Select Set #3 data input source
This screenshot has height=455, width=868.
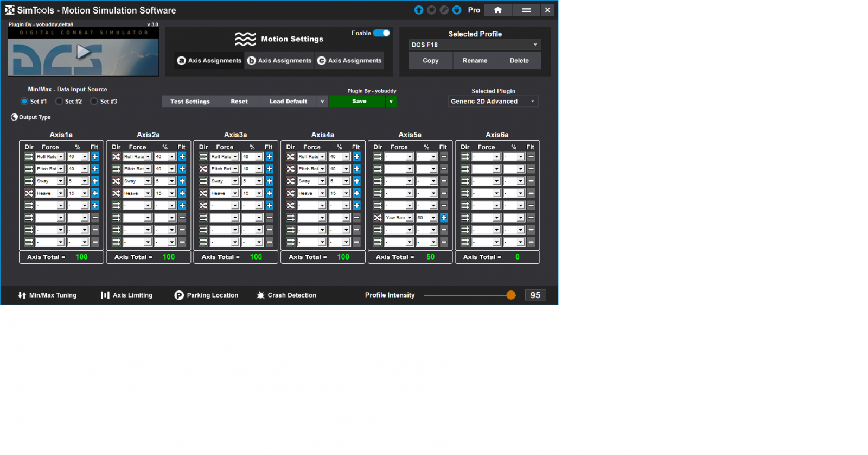point(94,101)
